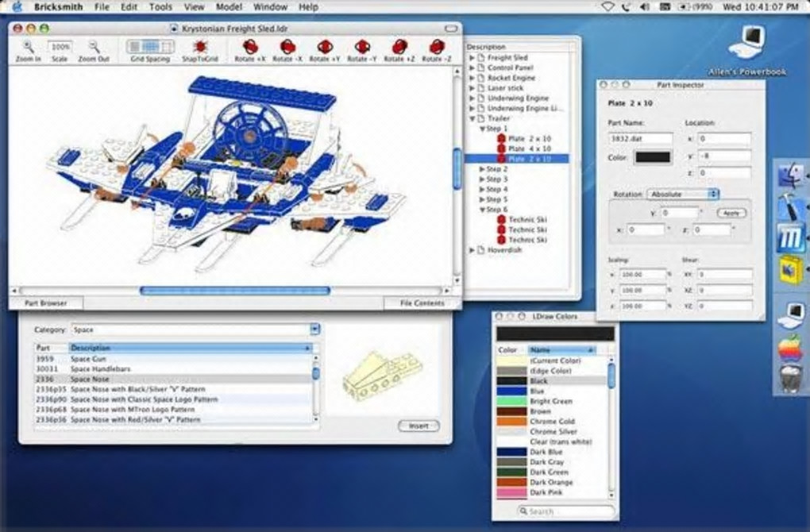Click Apply in Part Inspector rotation
Screen dimensions: 810x532
click(x=731, y=213)
